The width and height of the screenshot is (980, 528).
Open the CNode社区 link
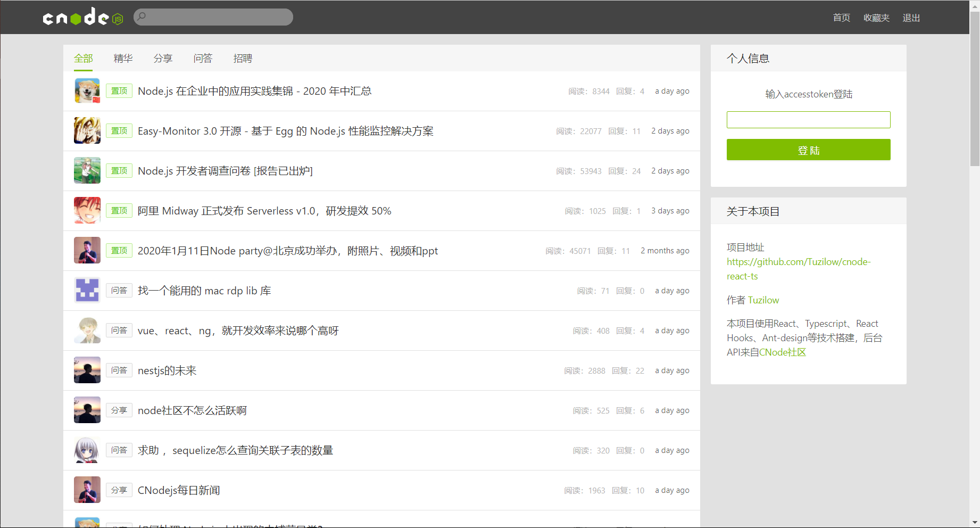(783, 352)
